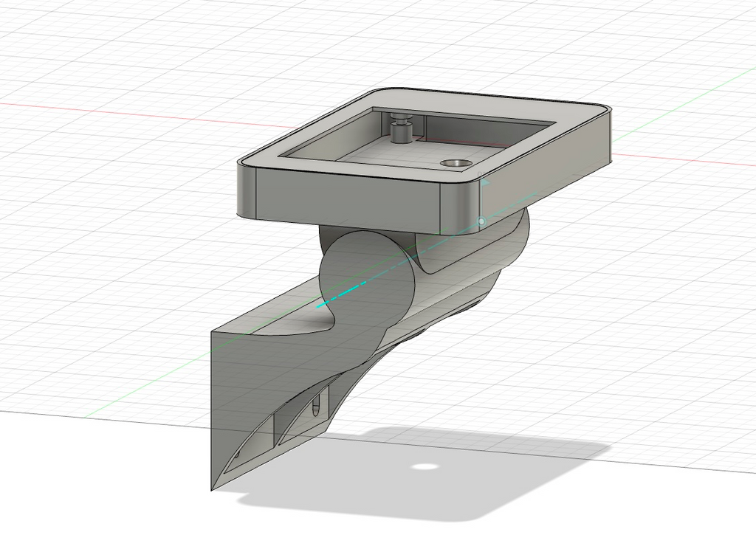This screenshot has height=549, width=756.
Task: Click the small slot inside bracket cutout
Action: point(316,407)
